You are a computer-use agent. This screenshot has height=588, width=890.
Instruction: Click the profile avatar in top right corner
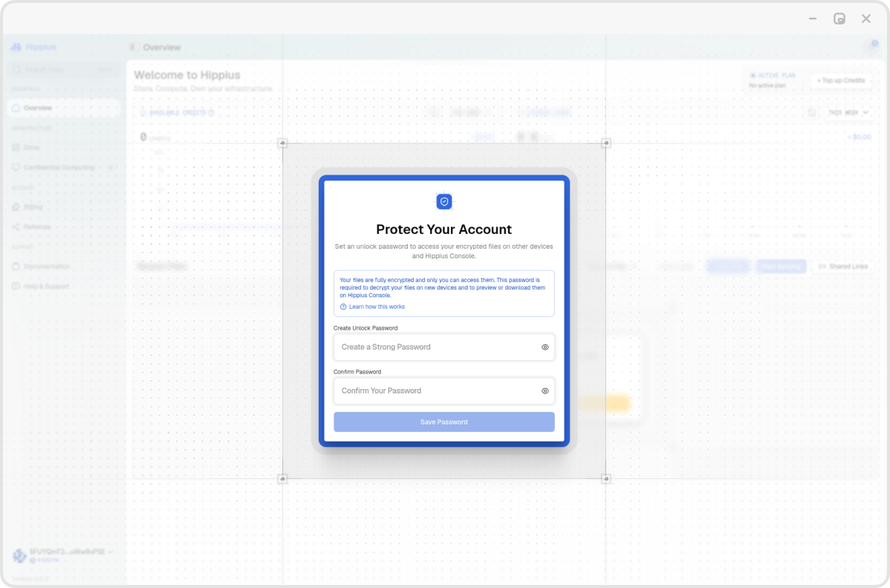871,47
